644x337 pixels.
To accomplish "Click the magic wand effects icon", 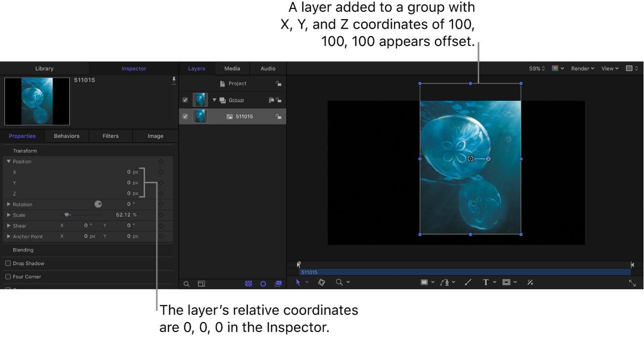I will click(530, 282).
